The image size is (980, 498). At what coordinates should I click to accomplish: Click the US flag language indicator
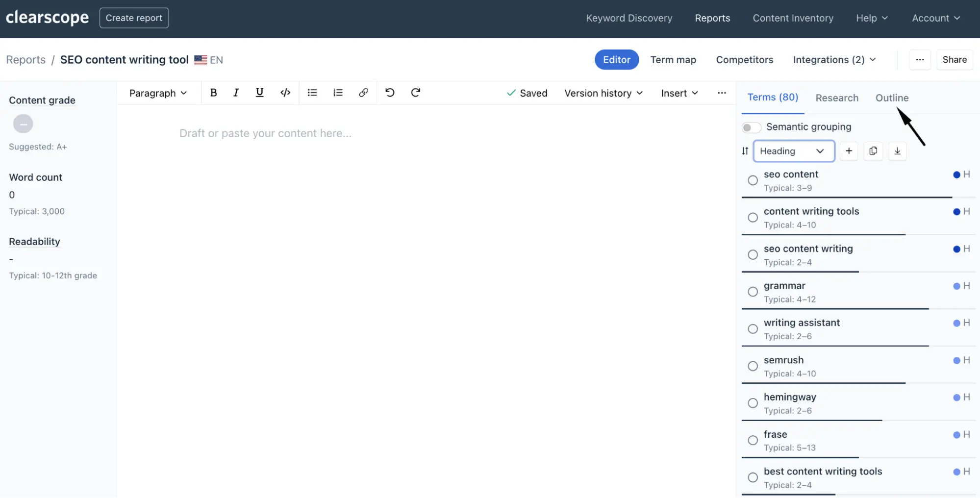tap(201, 60)
